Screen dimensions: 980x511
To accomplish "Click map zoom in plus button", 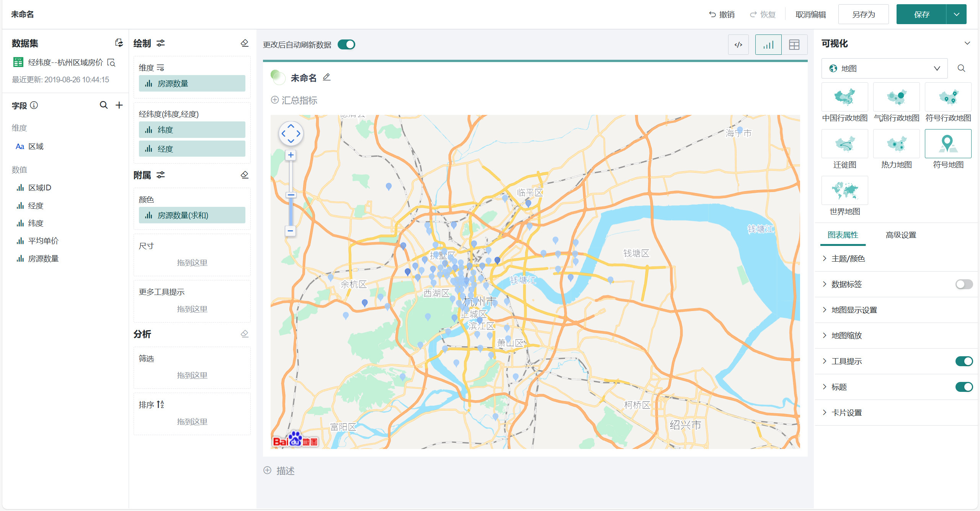I will pos(291,155).
